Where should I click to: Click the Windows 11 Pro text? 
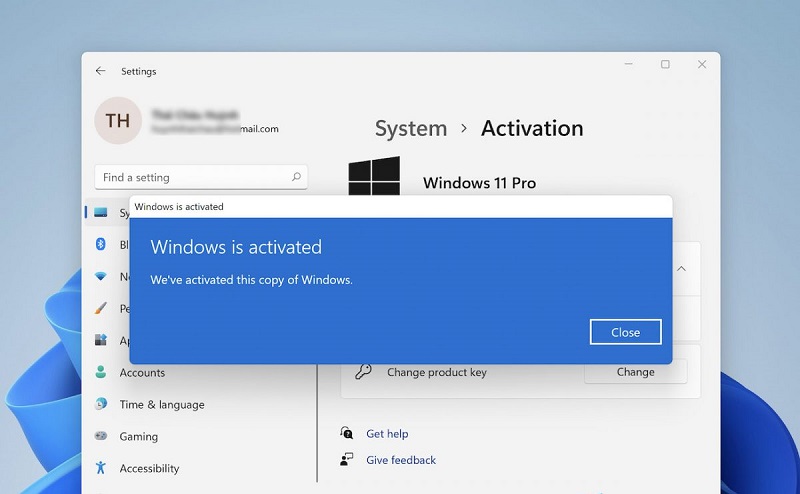coord(480,183)
